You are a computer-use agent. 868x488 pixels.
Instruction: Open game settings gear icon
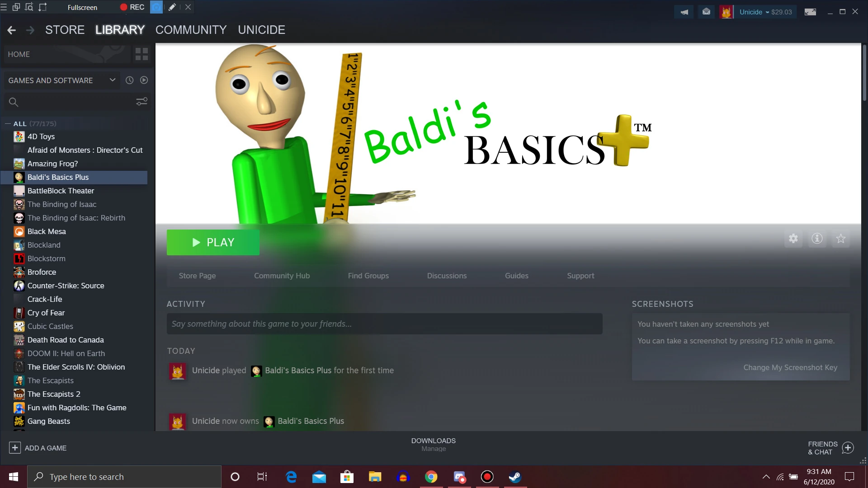pyautogui.click(x=793, y=239)
